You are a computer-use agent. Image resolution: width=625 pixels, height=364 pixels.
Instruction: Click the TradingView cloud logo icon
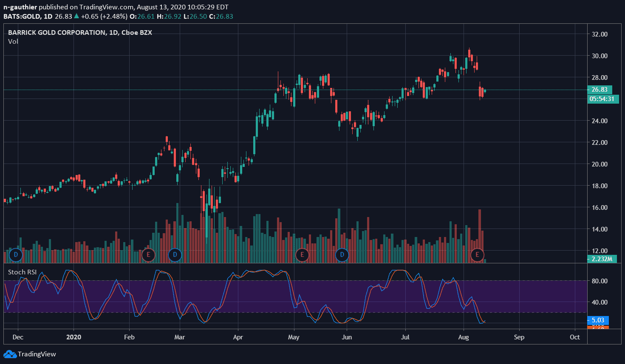tap(10, 354)
